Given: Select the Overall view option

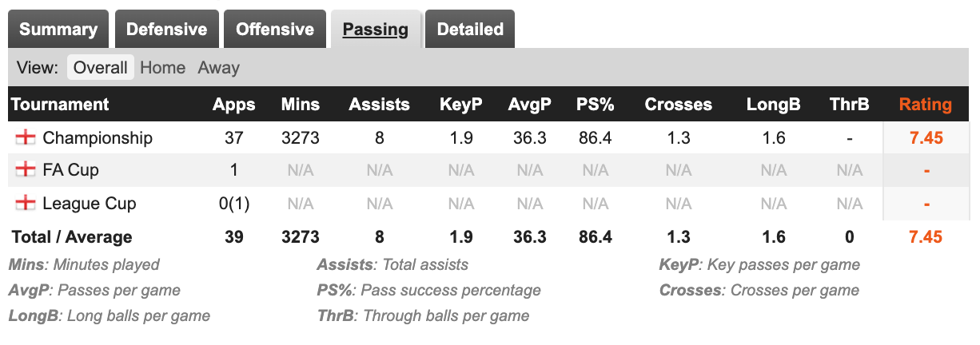Looking at the screenshot, I should pyautogui.click(x=100, y=68).
